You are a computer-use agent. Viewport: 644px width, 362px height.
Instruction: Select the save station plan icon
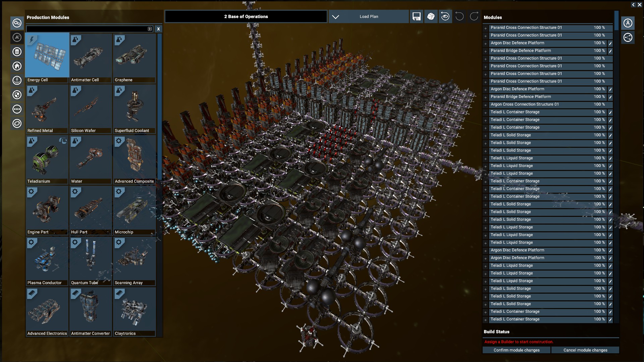pos(416,16)
